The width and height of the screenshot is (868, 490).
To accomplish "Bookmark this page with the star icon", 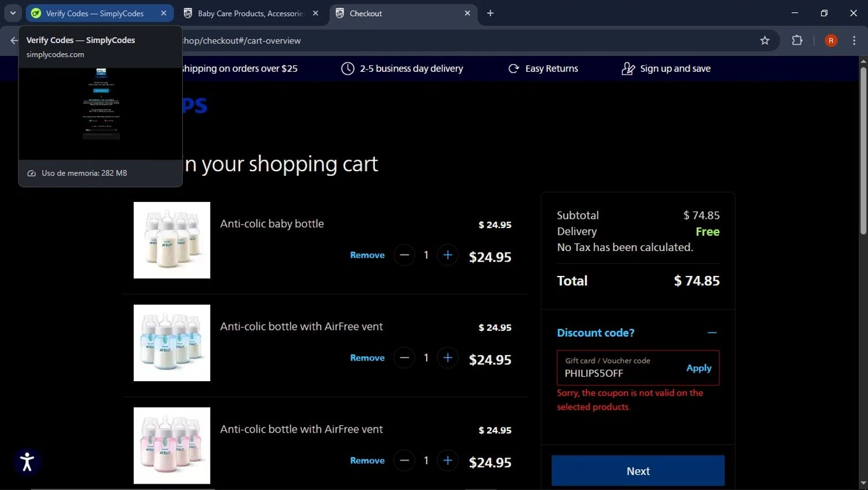I will tap(765, 40).
